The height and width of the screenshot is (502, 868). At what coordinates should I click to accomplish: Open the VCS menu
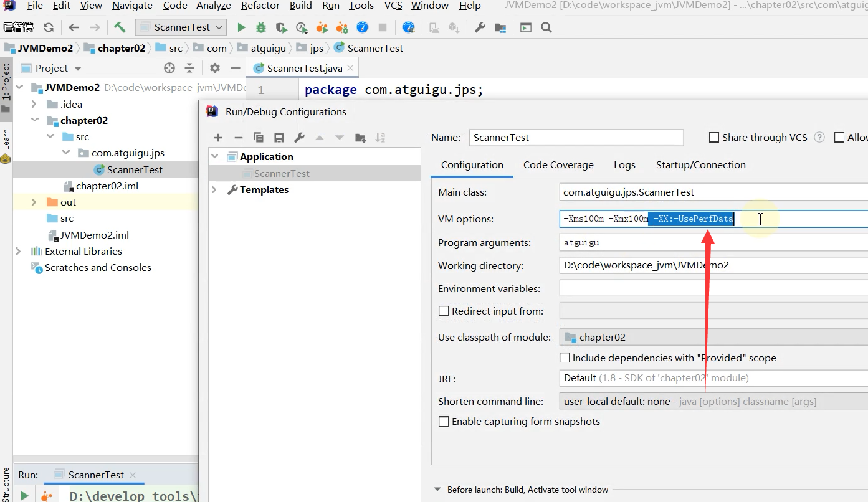[393, 6]
